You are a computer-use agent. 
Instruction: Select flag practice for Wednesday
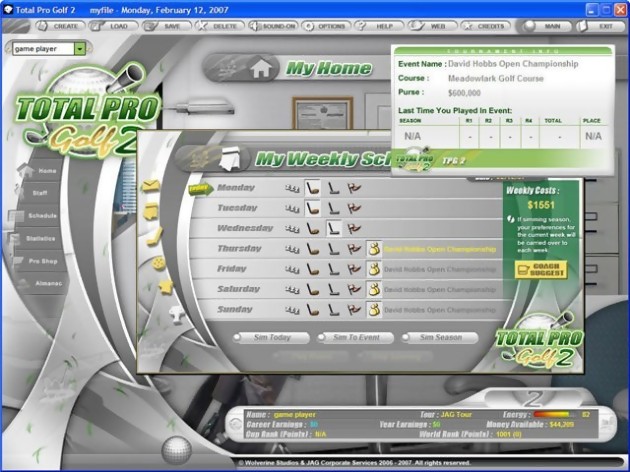353,228
